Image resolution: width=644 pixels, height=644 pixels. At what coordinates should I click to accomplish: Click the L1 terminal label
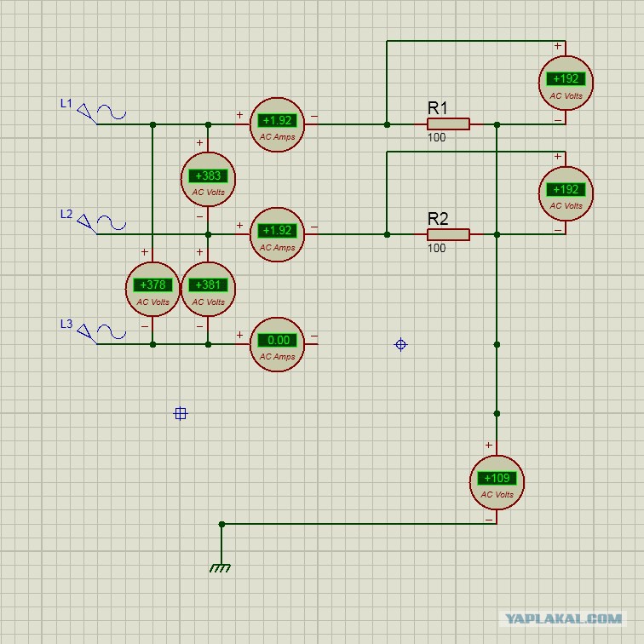pyautogui.click(x=66, y=104)
